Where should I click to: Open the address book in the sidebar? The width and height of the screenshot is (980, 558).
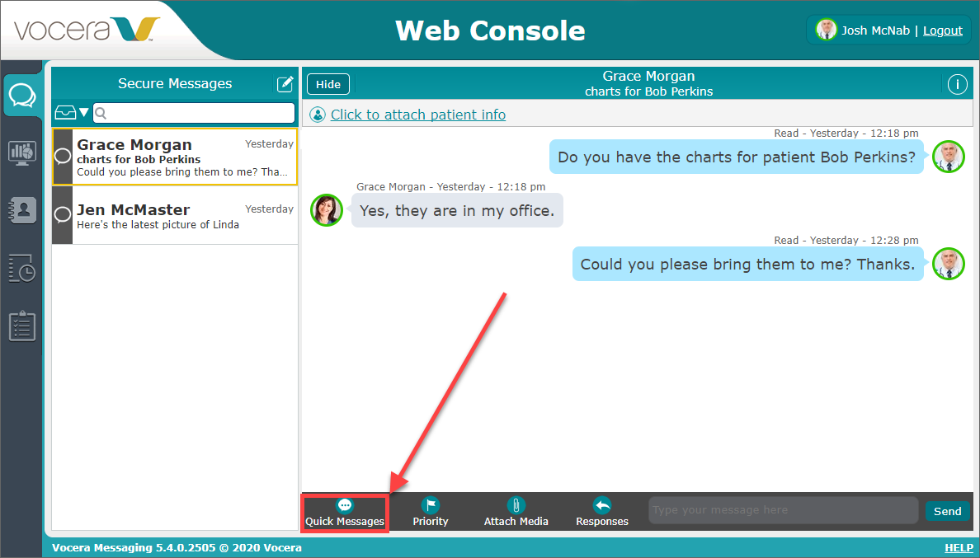click(22, 210)
